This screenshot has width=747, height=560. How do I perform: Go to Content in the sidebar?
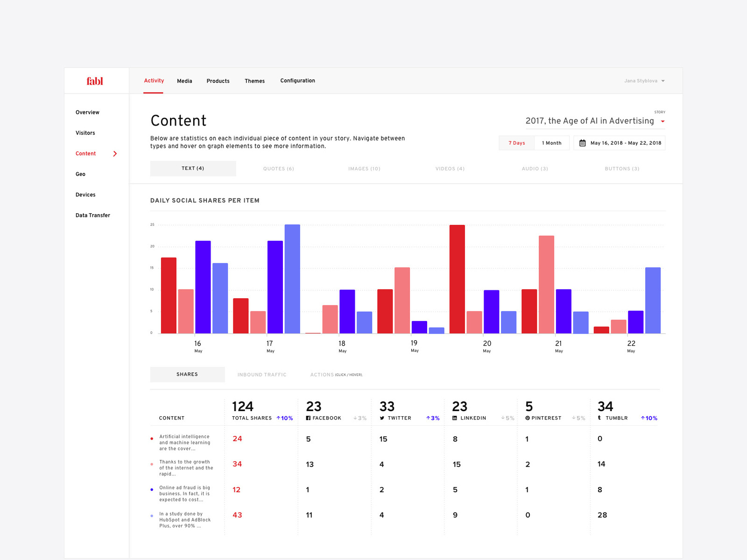point(85,154)
